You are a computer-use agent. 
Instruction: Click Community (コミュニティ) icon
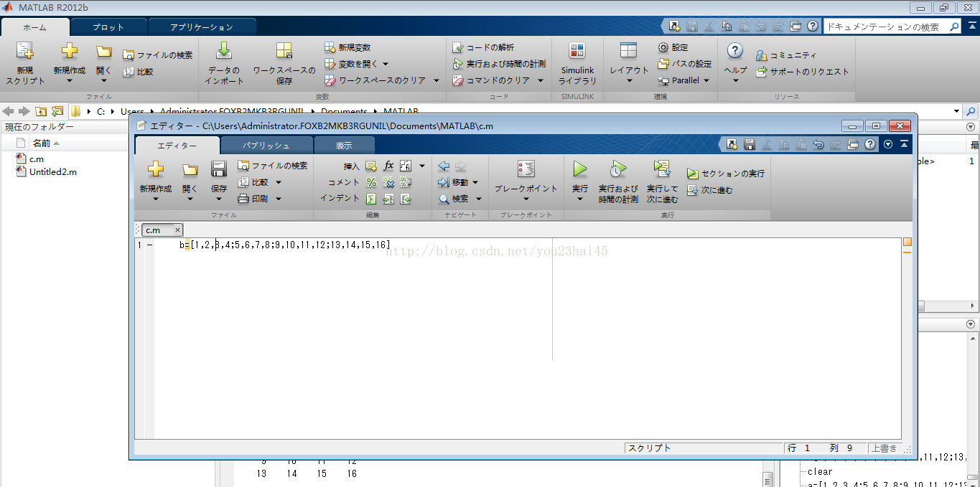[761, 55]
